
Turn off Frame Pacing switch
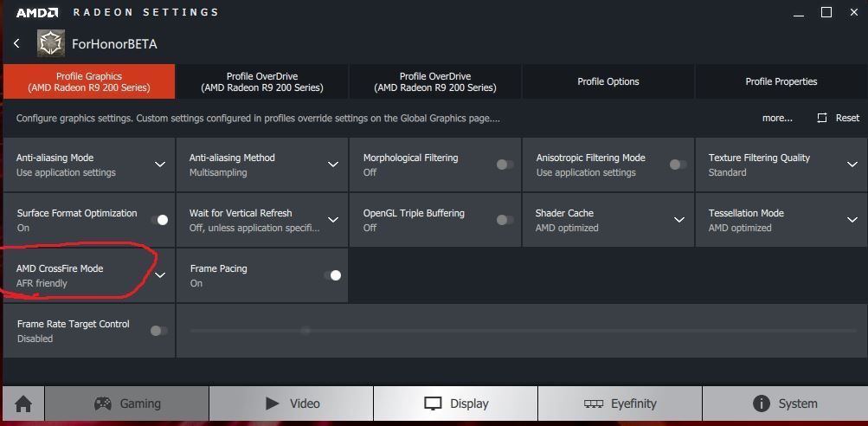(x=332, y=275)
